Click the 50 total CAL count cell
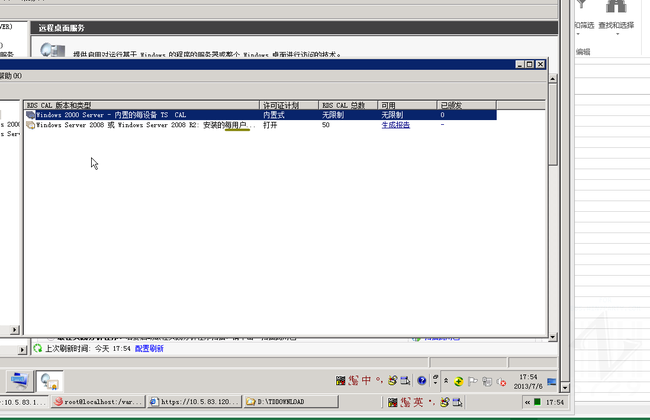 coord(325,125)
